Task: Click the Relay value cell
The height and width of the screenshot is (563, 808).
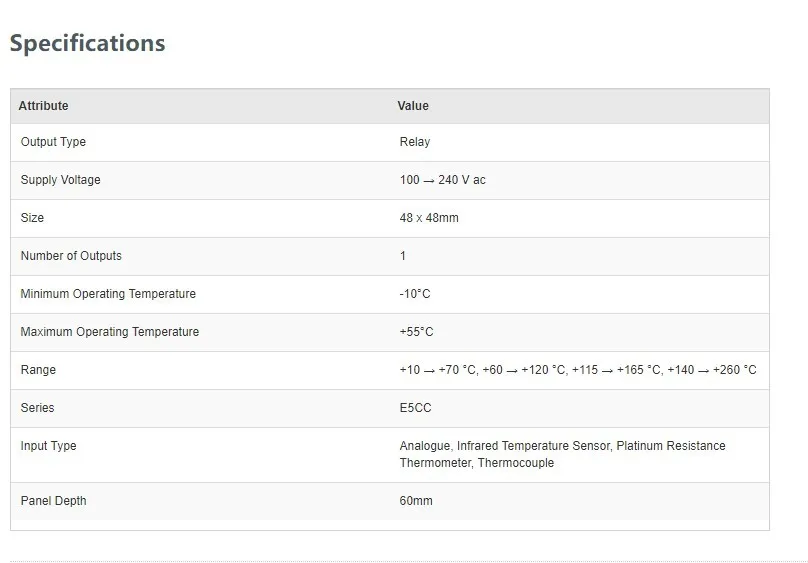Action: 415,142
